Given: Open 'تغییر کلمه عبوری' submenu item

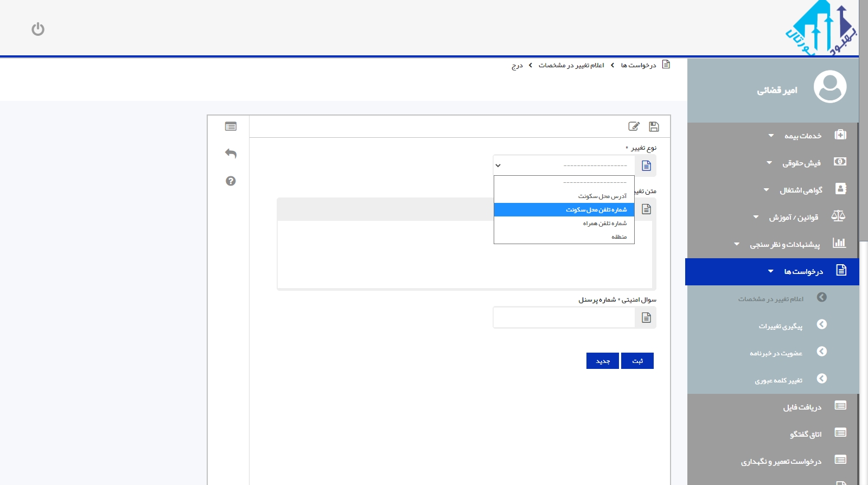Looking at the screenshot, I should pos(778,380).
